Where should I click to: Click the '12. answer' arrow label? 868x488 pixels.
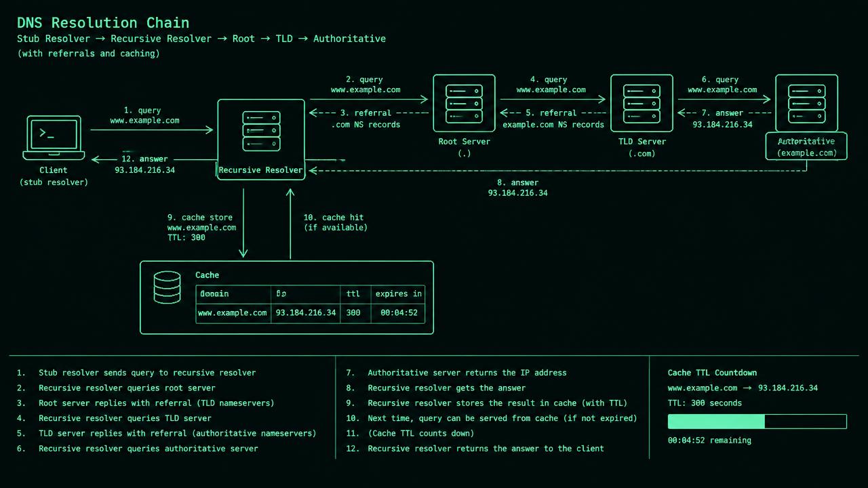click(144, 159)
